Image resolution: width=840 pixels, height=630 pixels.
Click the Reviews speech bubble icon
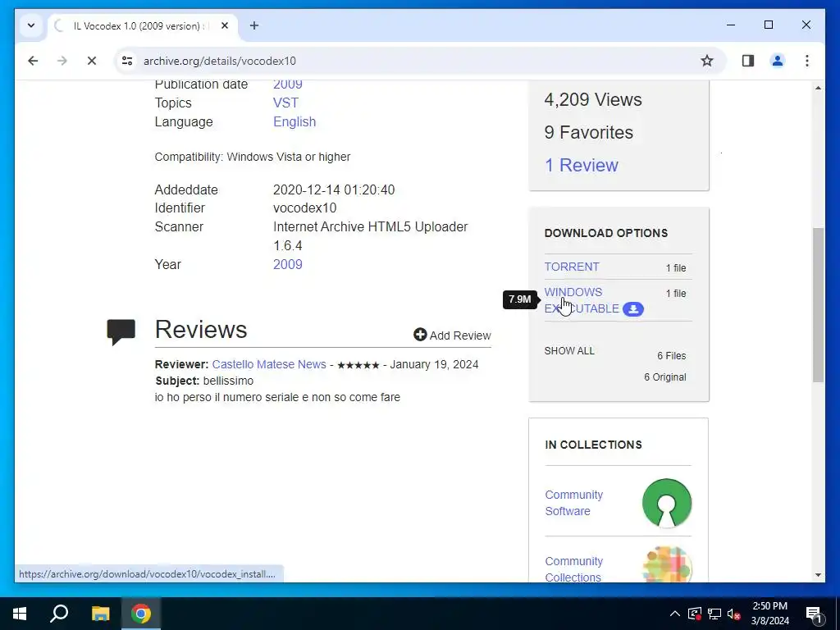click(x=121, y=331)
